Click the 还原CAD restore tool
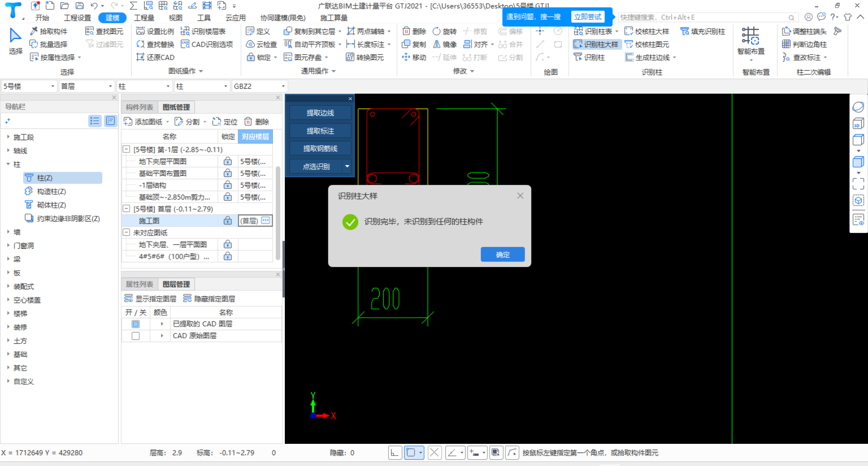The width and height of the screenshot is (868, 466). (155, 57)
